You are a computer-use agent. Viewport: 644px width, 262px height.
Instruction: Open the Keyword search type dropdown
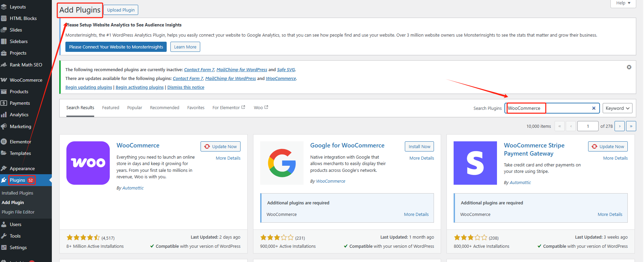tap(617, 108)
